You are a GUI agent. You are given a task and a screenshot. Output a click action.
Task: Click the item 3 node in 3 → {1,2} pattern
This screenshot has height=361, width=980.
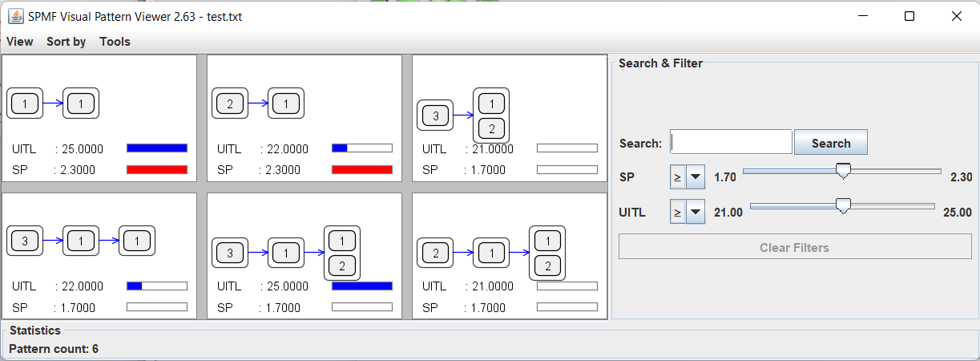(x=435, y=116)
